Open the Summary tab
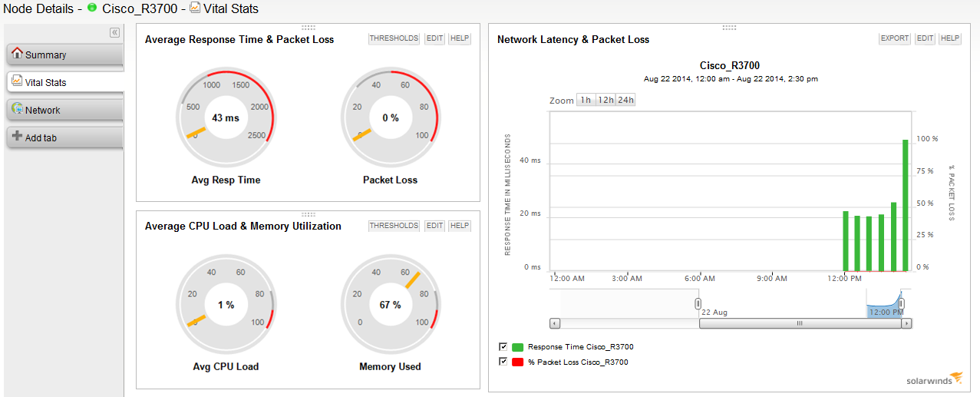The width and height of the screenshot is (980, 397). tap(64, 55)
